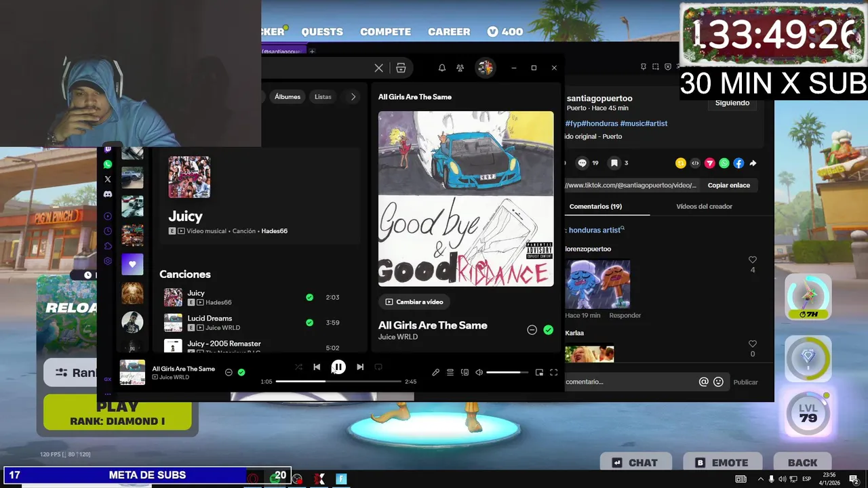Open emoji picker in TikTok comment box
The image size is (868, 488).
point(719,382)
